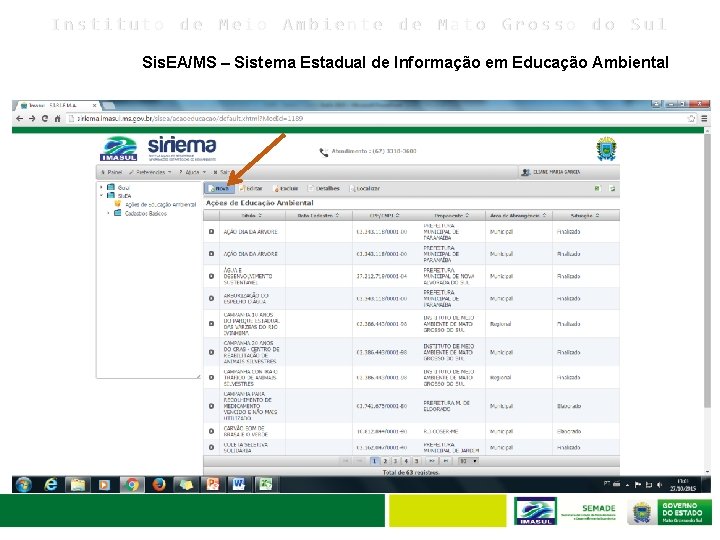
Task: Expand the Cadastros Básicos tree node
Action: pos(108,213)
